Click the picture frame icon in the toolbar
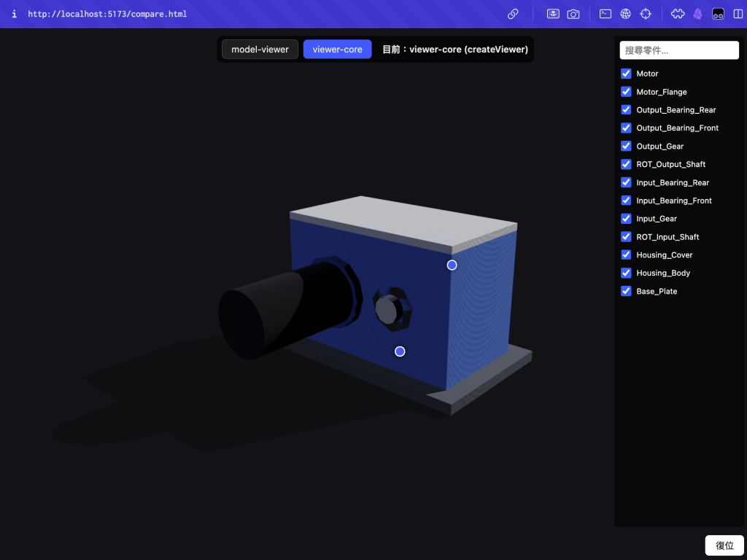Viewport: 747px width, 560px height. click(x=553, y=14)
